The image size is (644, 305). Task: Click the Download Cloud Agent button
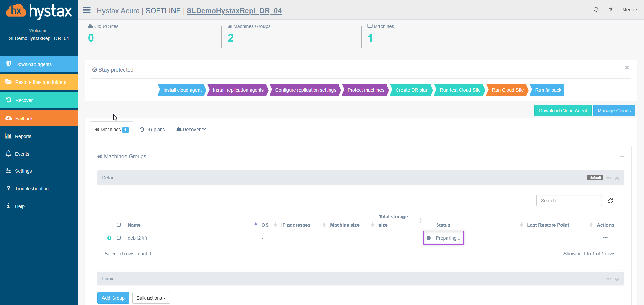pos(562,111)
